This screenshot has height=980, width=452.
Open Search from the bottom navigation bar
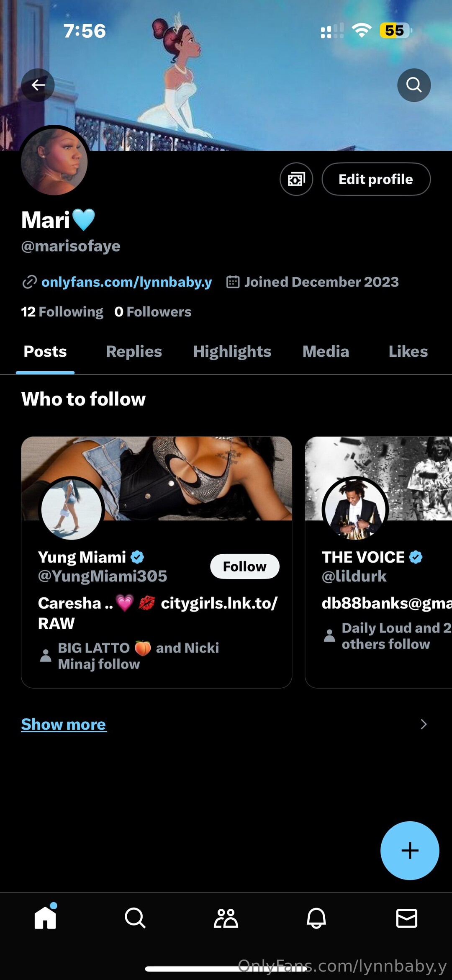tap(135, 918)
